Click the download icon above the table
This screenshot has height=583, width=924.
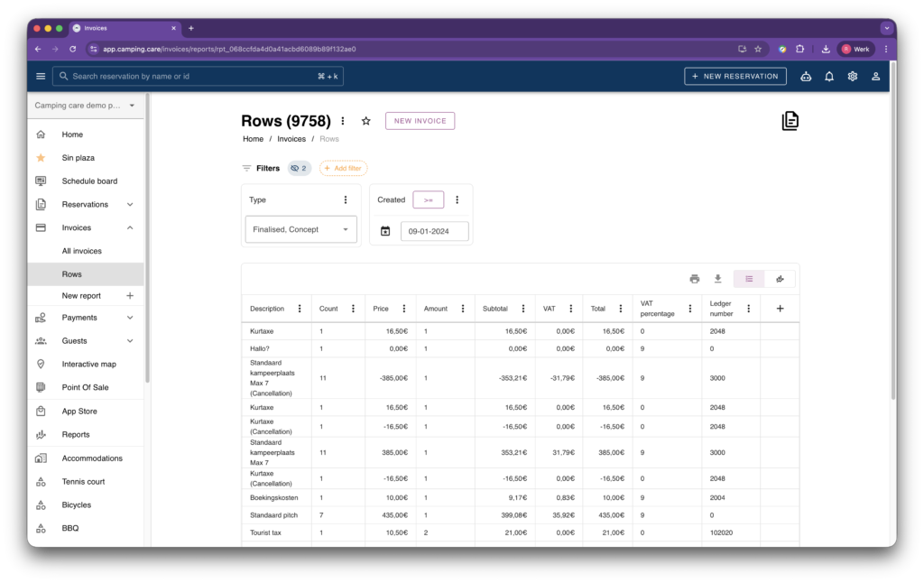tap(718, 279)
